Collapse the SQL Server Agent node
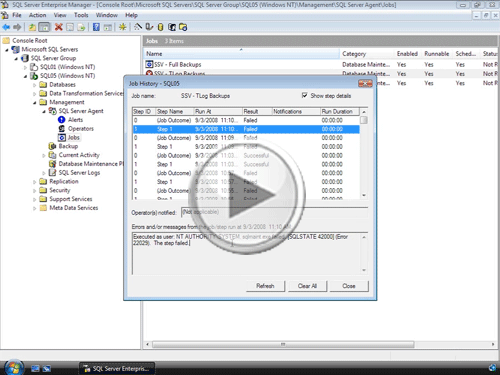Screen dimensions: 500x375 44,111
